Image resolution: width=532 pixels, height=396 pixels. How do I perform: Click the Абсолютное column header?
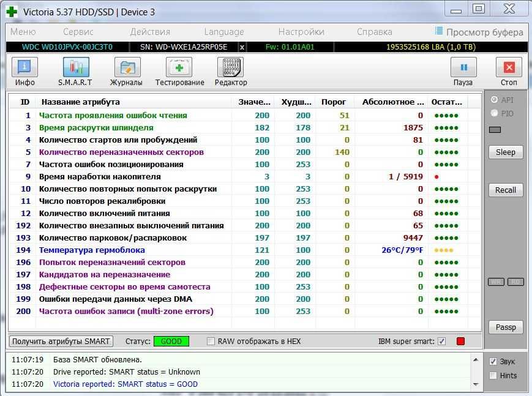[393, 102]
